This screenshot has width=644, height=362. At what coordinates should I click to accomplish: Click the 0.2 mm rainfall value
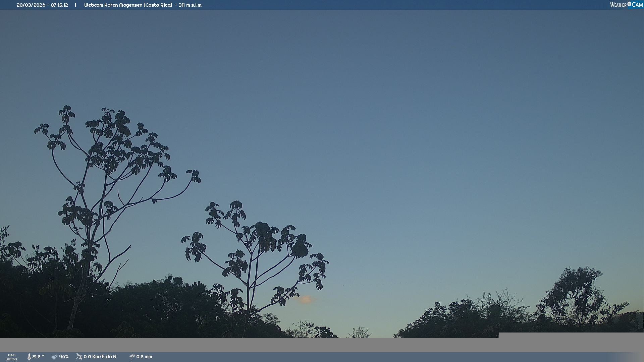(144, 357)
